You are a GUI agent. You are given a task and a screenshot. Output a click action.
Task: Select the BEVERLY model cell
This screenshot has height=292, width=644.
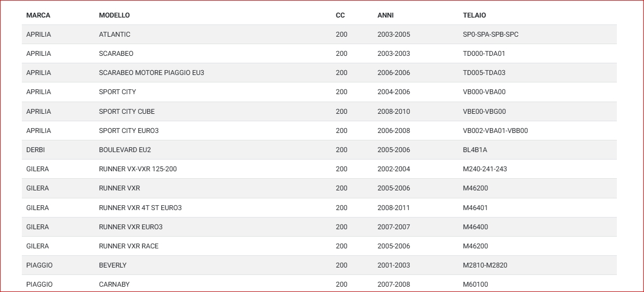113,265
